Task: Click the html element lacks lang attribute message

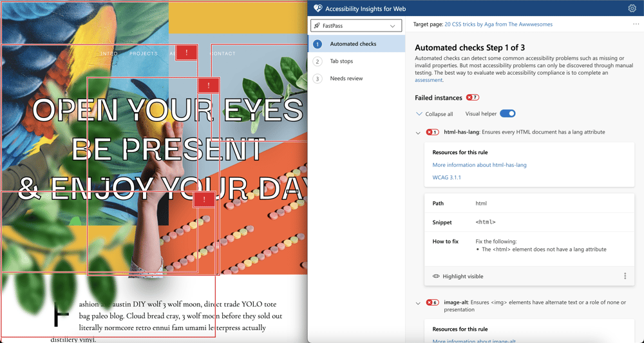Action: click(544, 250)
